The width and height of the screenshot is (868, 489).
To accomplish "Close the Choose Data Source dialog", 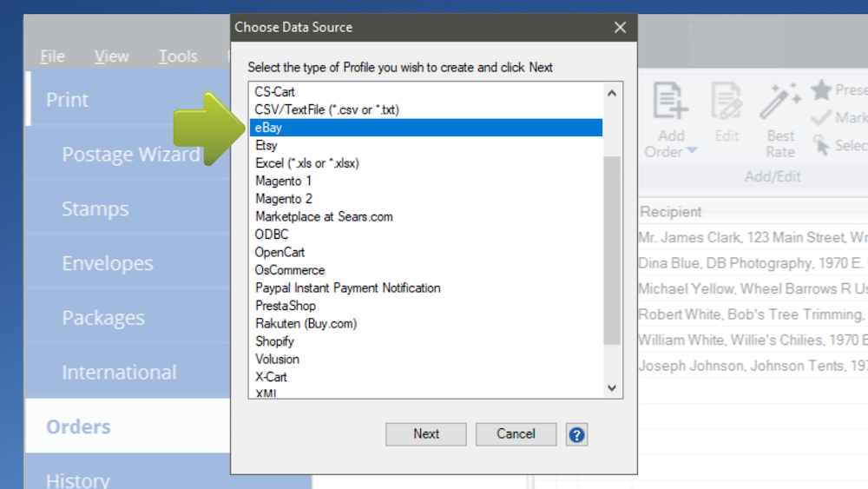I will point(620,28).
